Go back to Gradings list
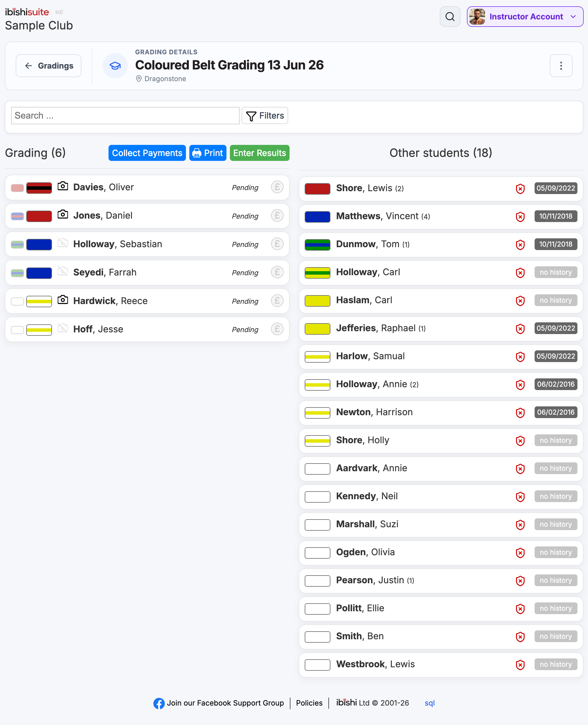This screenshot has height=725, width=588. [x=49, y=66]
